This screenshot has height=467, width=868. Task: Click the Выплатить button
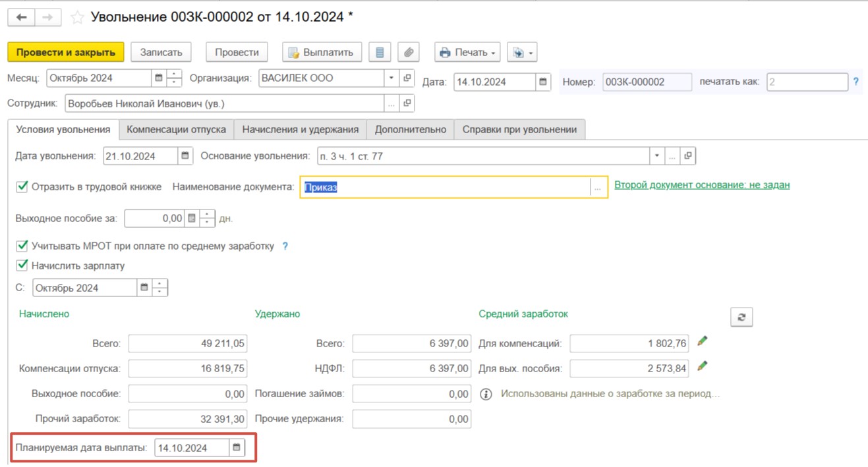(322, 52)
